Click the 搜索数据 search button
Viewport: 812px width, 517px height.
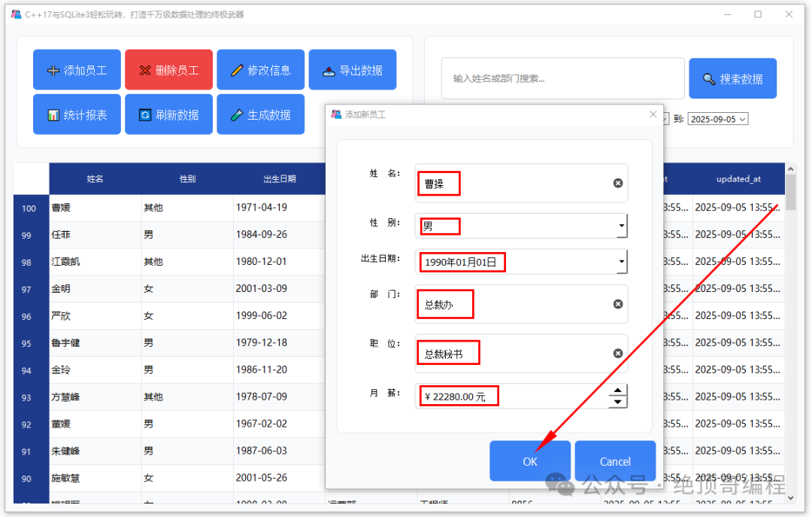732,78
